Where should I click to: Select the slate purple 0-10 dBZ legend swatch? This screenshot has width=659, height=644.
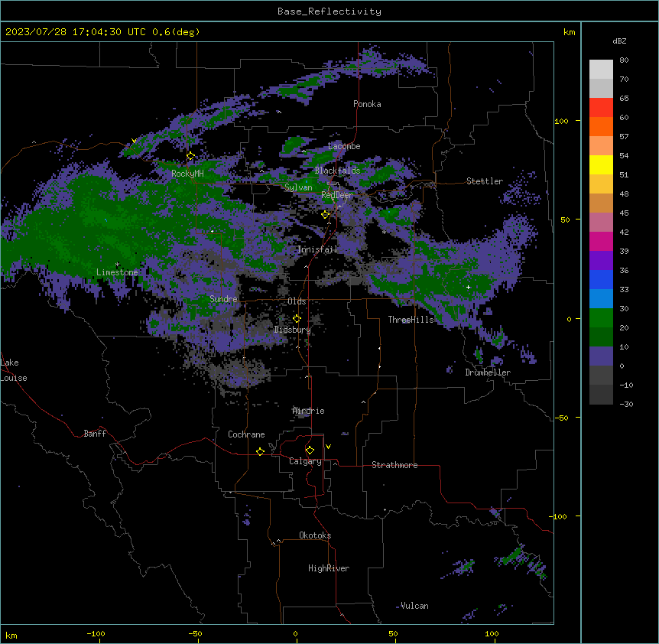coord(601,356)
